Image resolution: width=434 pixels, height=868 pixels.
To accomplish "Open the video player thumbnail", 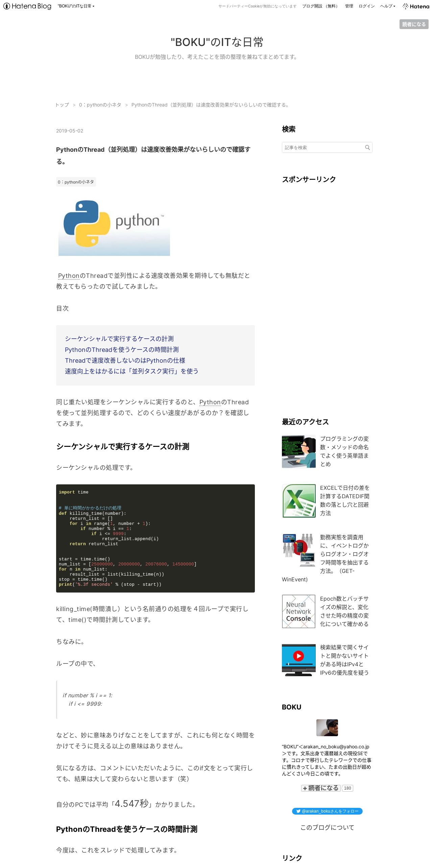I will (299, 660).
